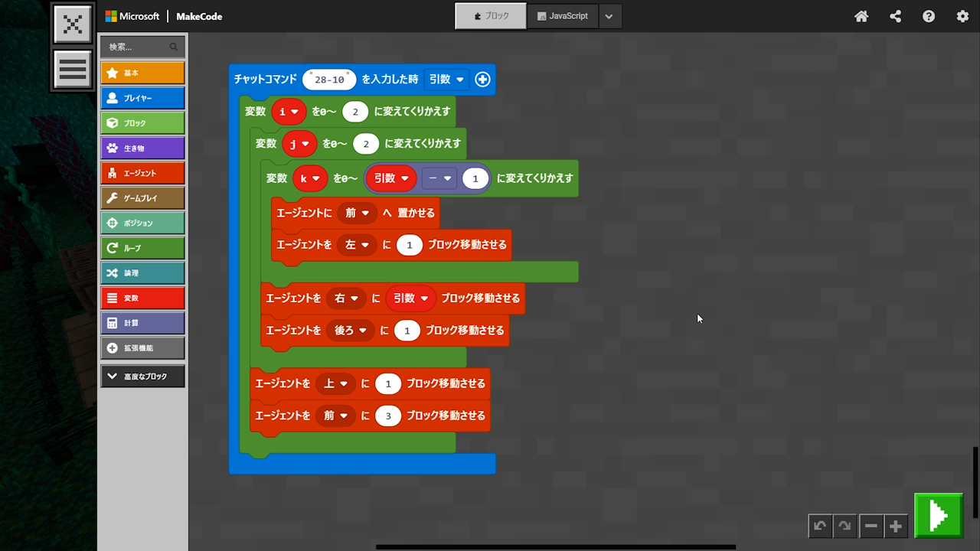Viewport: 980px width, 551px height.
Task: Open the ループ block category
Action: [142, 248]
